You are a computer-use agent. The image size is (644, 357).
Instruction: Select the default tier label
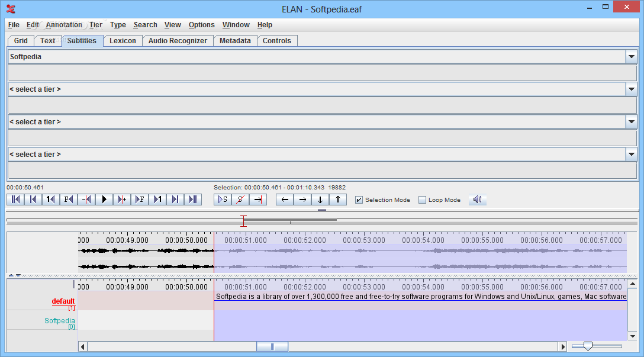pos(63,301)
